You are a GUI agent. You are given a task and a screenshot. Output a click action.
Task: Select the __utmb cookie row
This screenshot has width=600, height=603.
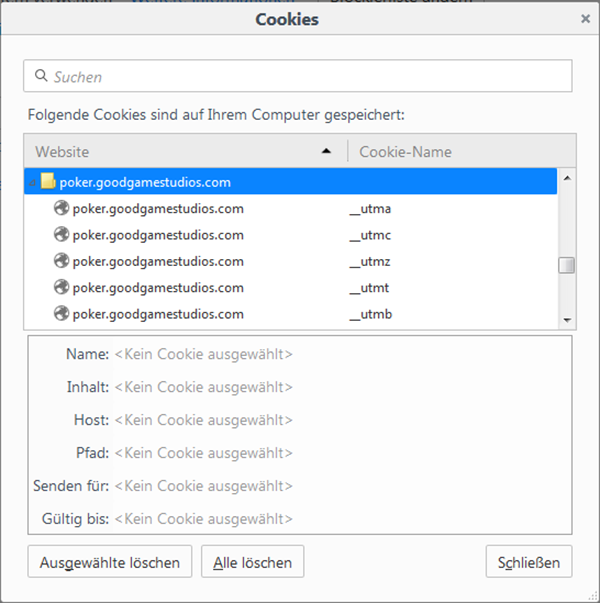(290, 314)
